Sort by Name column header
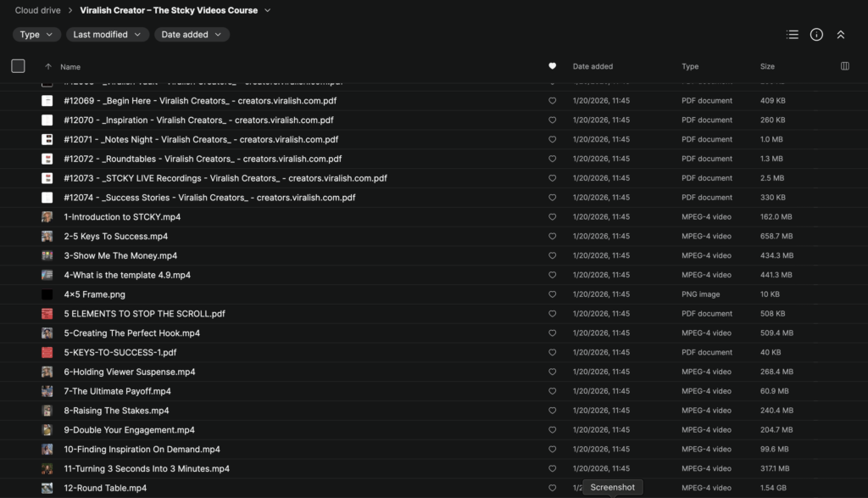 pyautogui.click(x=70, y=66)
